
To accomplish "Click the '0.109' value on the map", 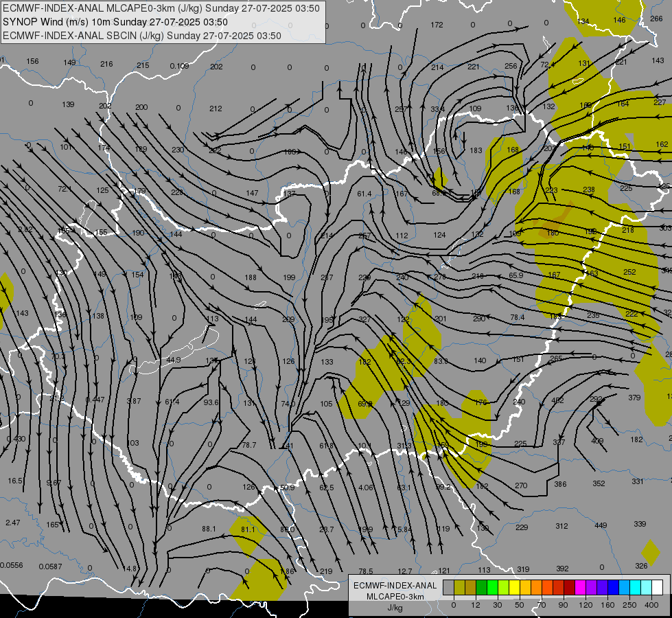I will tap(179, 66).
